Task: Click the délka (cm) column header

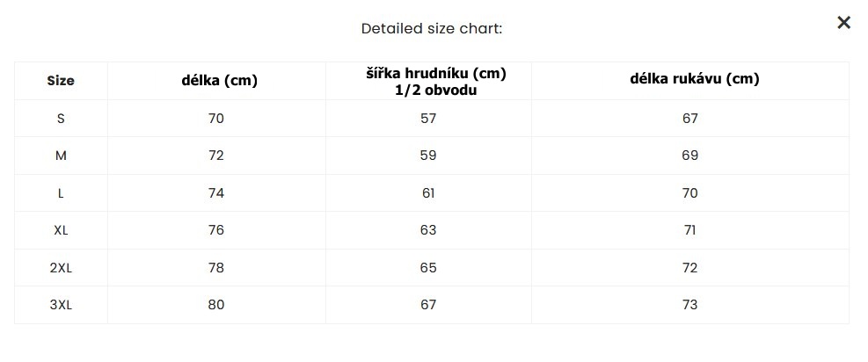Action: click(x=219, y=81)
